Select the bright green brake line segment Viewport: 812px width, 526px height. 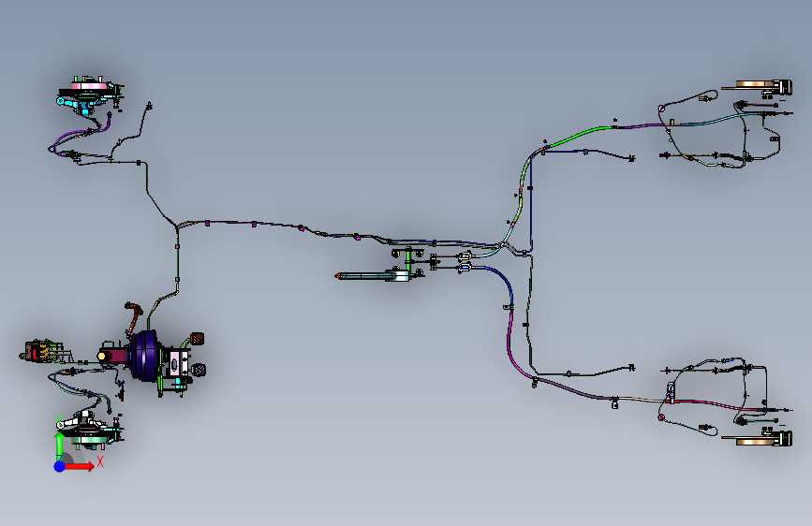pos(579,135)
